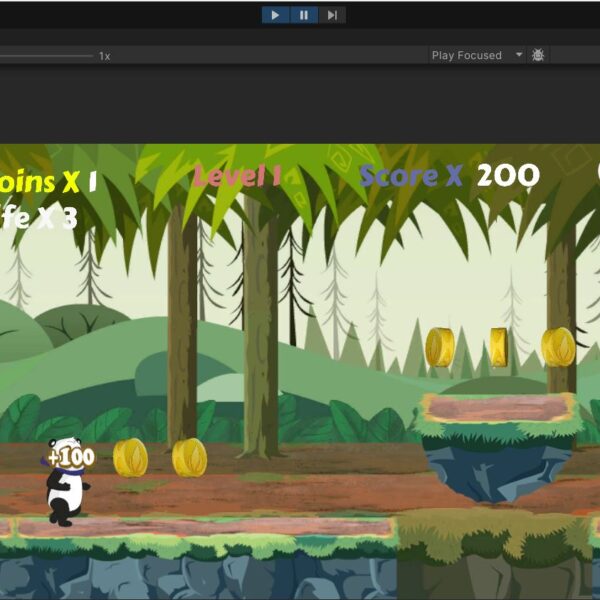Click the Score X label
The width and height of the screenshot is (600, 600).
tap(411, 176)
